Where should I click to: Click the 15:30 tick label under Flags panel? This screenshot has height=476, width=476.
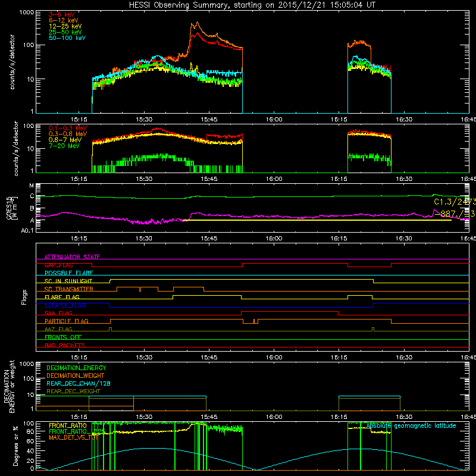point(144,358)
